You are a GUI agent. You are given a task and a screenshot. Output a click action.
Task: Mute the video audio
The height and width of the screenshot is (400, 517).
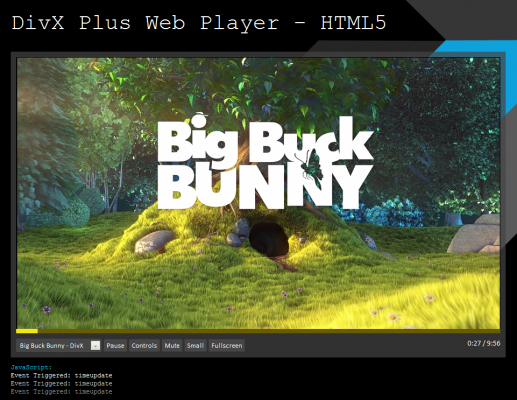[172, 346]
